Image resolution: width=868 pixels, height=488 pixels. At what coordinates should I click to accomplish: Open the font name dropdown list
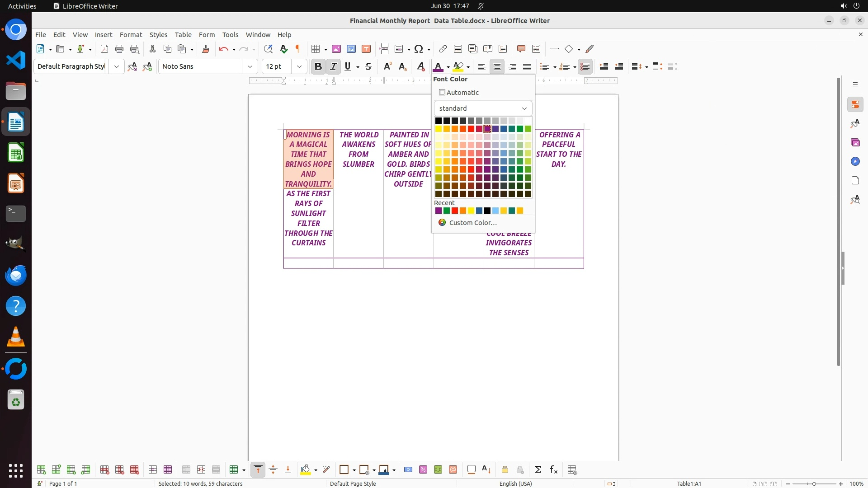(x=250, y=66)
